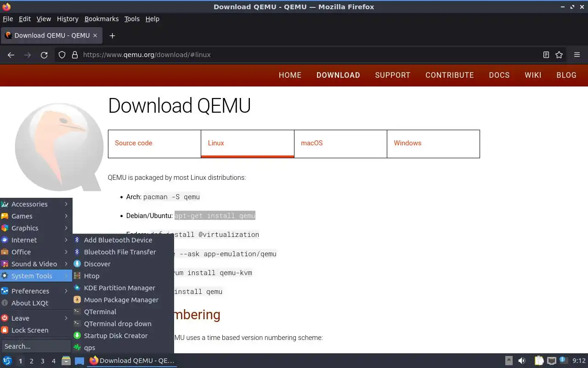
Task: Open the wired network tray icon
Action: click(552, 361)
